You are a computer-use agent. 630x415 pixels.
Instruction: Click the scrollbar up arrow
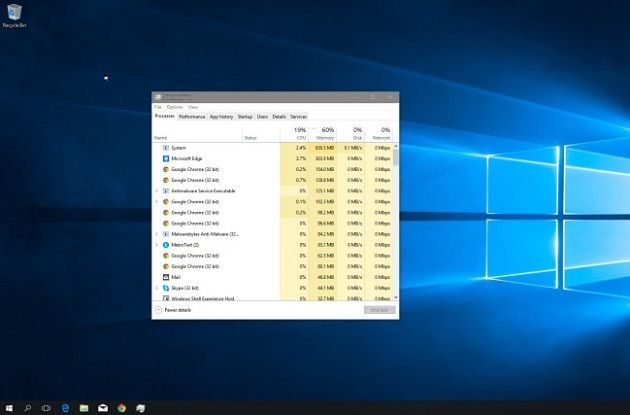(396, 146)
